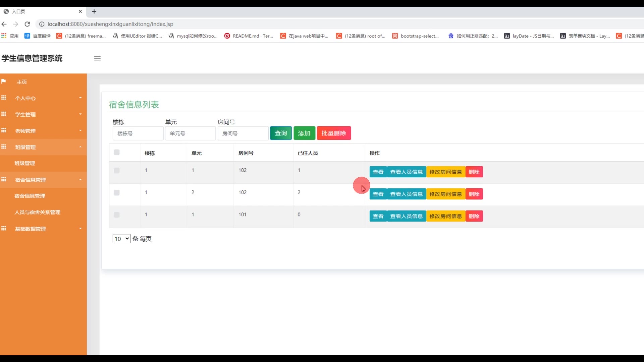Tick checkbox for unit 2 room 102 row

117,193
